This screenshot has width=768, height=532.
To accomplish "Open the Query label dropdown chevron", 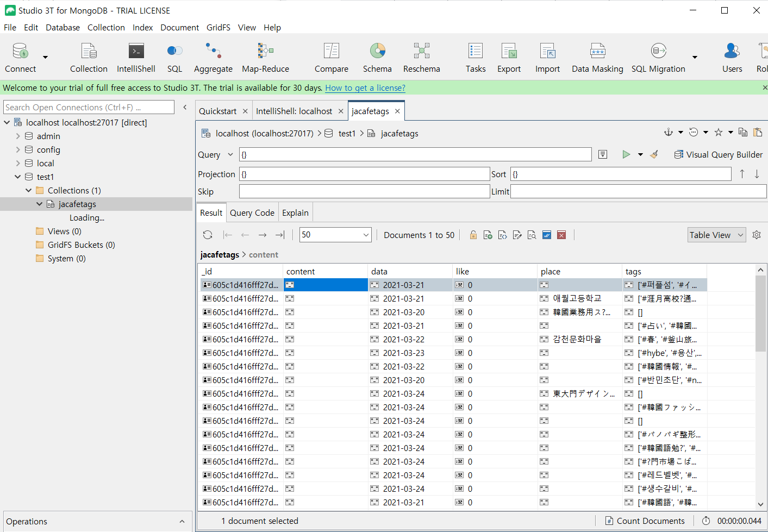I will tap(230, 154).
